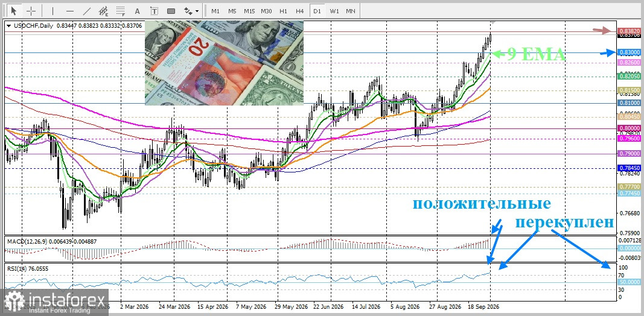Switch chart to M1 timeframe
This screenshot has width=644, height=316.
pyautogui.click(x=215, y=11)
